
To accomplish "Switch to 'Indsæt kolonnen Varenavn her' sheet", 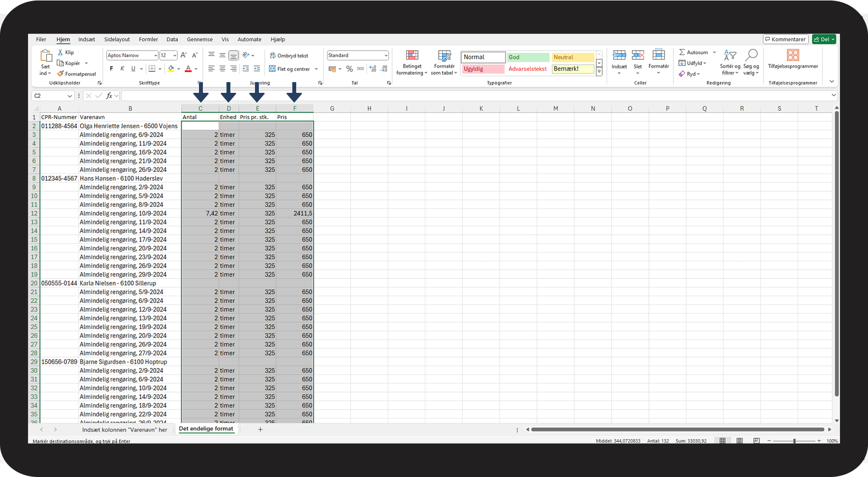I will click(x=124, y=430).
